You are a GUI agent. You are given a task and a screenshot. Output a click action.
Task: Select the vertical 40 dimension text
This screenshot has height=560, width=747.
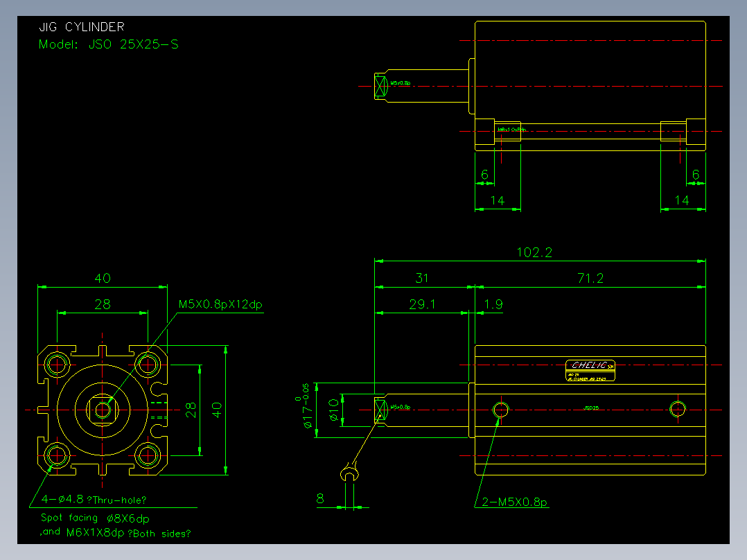coord(217,410)
